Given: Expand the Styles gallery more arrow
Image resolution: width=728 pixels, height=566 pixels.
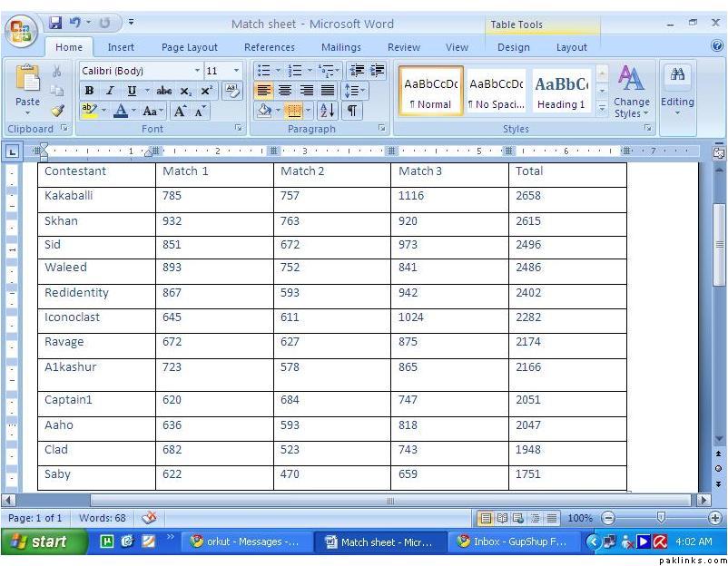Looking at the screenshot, I should (602, 108).
